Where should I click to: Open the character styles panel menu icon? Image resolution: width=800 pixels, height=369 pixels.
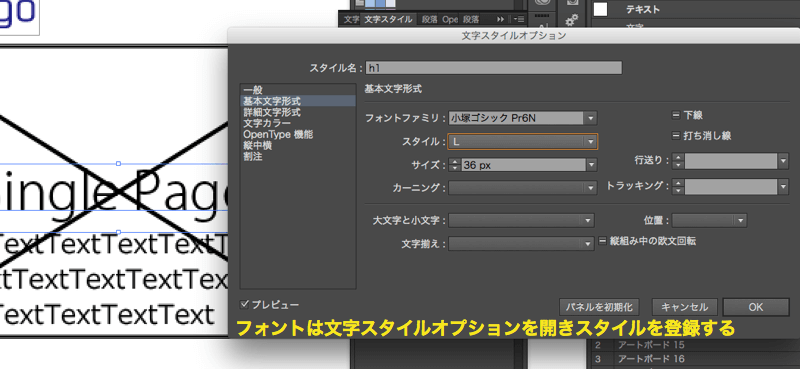coord(519,19)
